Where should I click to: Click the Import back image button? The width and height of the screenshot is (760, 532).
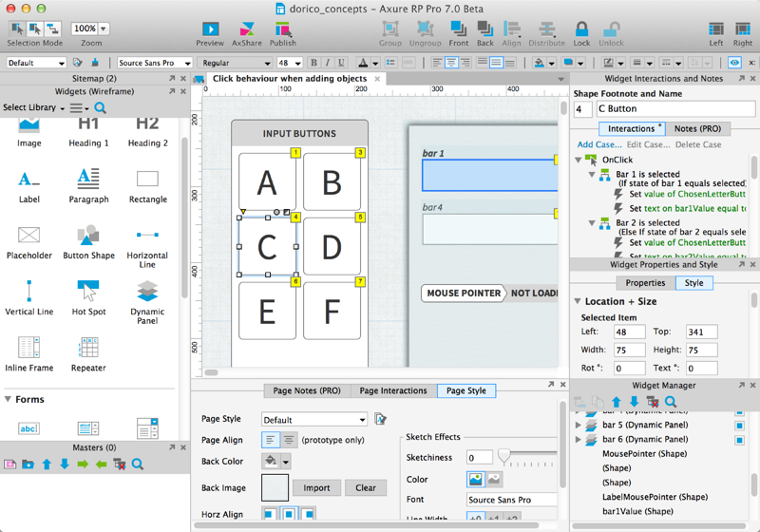(x=316, y=488)
